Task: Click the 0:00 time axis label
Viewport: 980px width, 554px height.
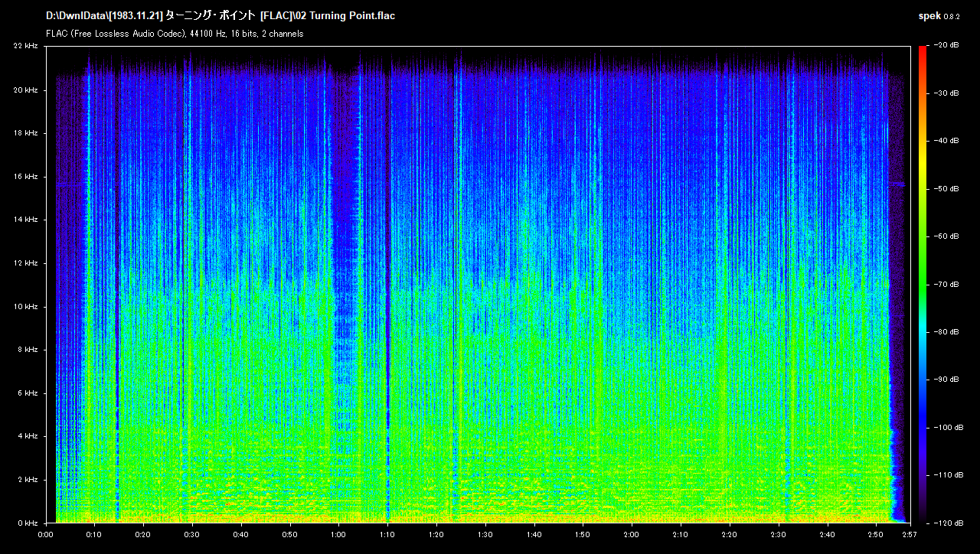Action: tap(46, 534)
